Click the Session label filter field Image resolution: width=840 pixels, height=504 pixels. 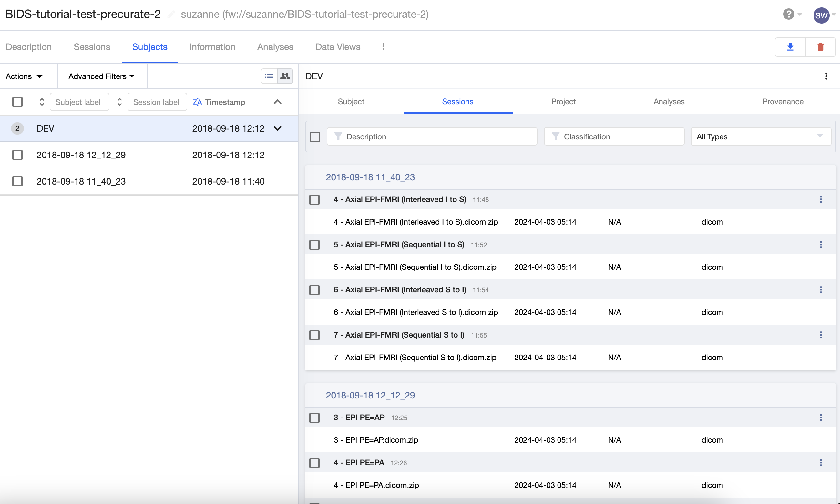(x=157, y=102)
